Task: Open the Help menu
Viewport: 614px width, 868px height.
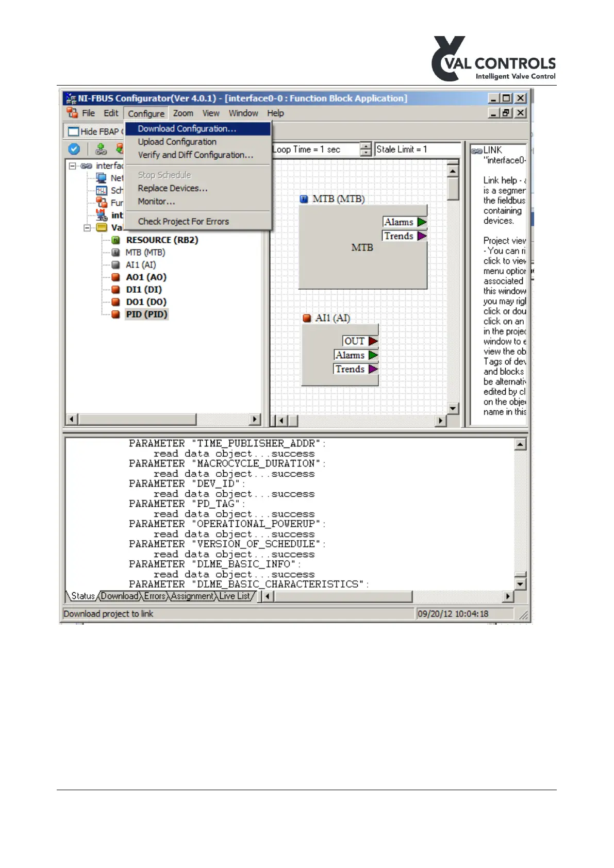Action: [x=275, y=113]
